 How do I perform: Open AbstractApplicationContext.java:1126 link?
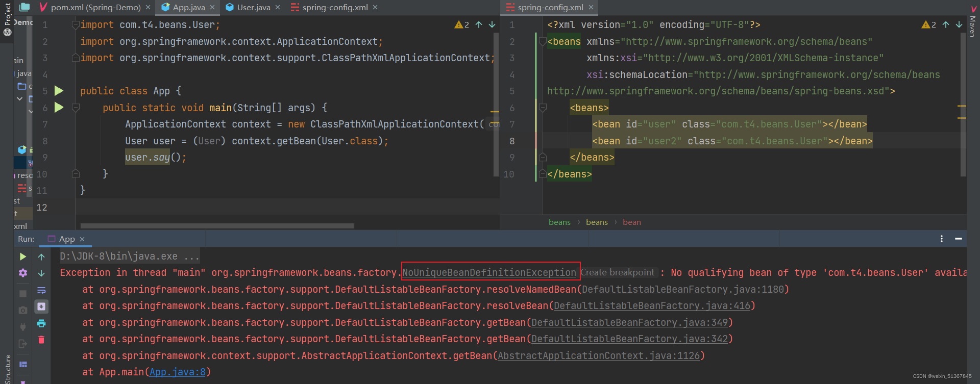[599, 355]
